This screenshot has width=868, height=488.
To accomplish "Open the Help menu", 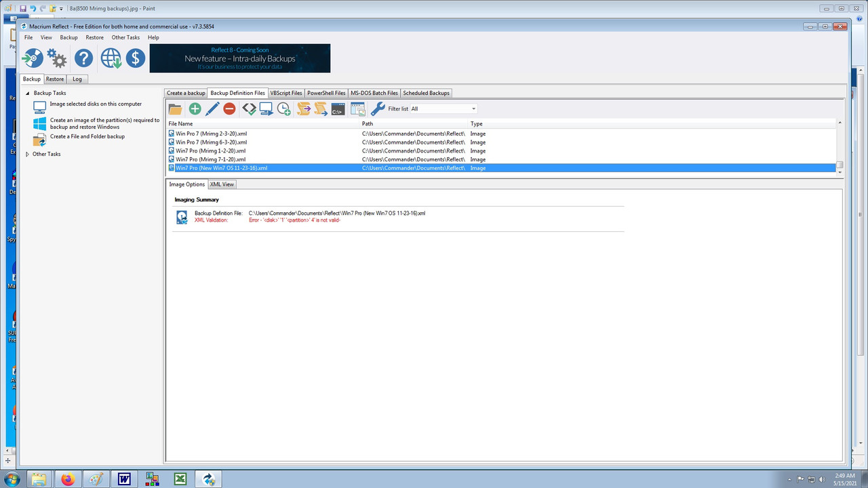I will point(153,37).
